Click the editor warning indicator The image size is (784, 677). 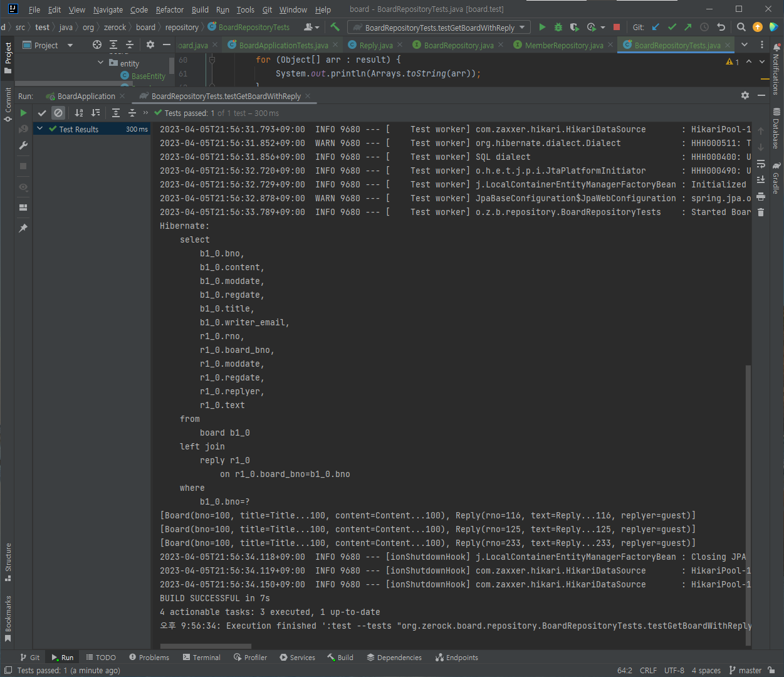pyautogui.click(x=733, y=61)
